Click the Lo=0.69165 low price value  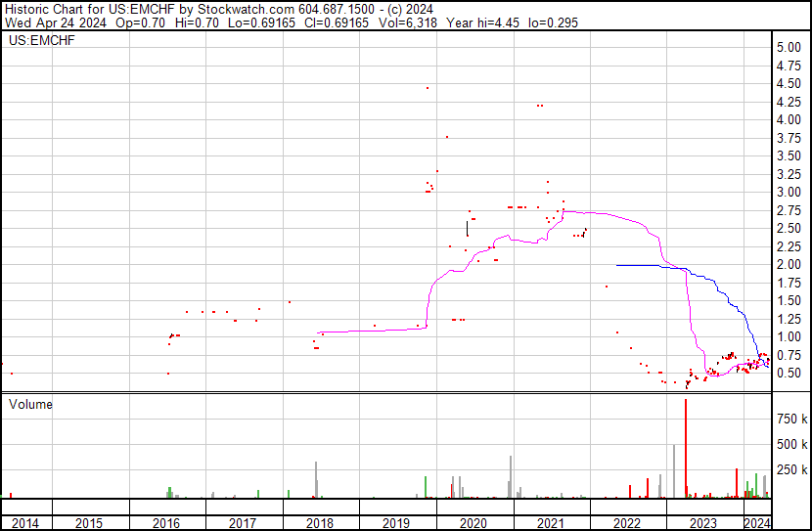click(x=261, y=22)
